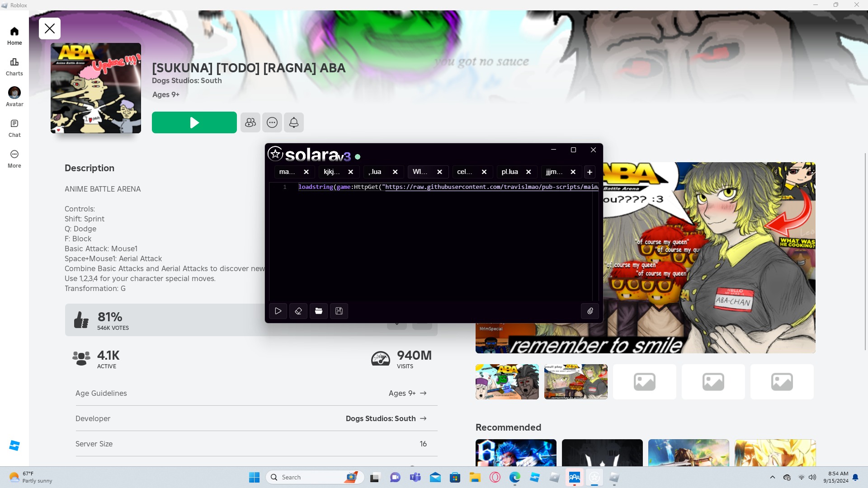The width and height of the screenshot is (868, 488).
Task: Open Microsoft Teams from taskbar
Action: point(415,477)
